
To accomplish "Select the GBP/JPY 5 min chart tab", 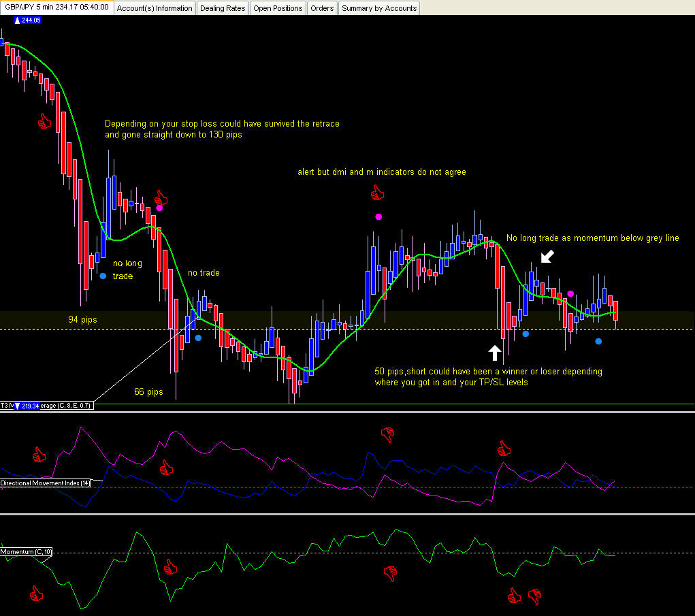I will pyautogui.click(x=56, y=7).
